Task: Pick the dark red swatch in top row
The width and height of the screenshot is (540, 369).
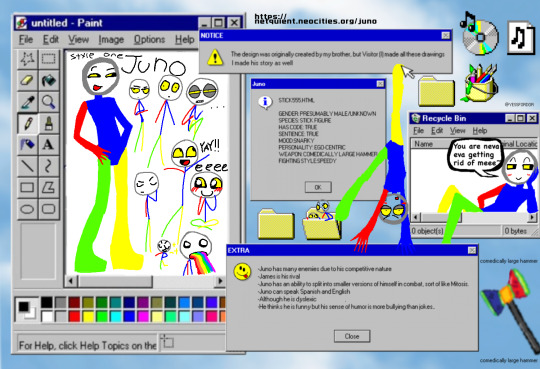Action: point(74,302)
